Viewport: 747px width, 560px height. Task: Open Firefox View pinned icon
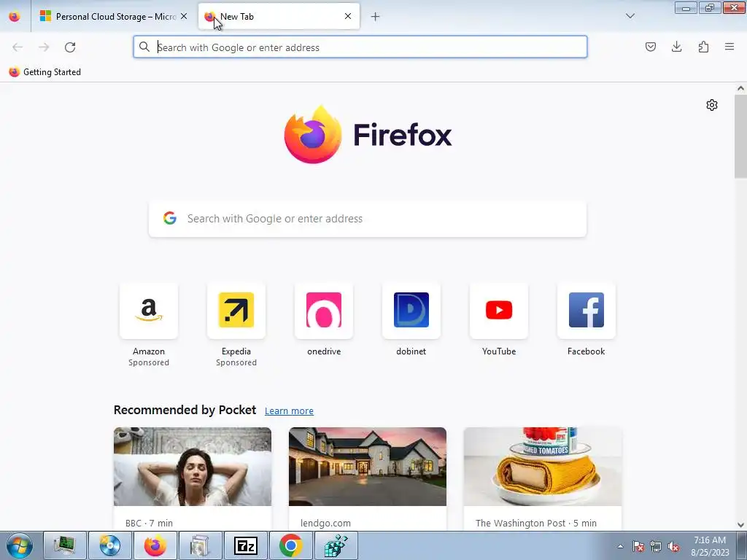(x=15, y=16)
